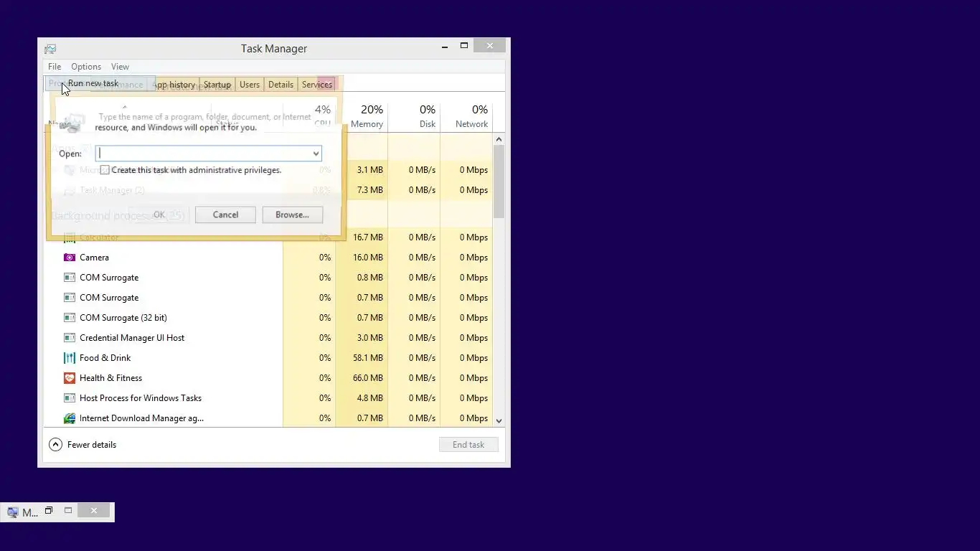Click the process list scrollbar thumb
The image size is (980, 551).
click(x=499, y=182)
